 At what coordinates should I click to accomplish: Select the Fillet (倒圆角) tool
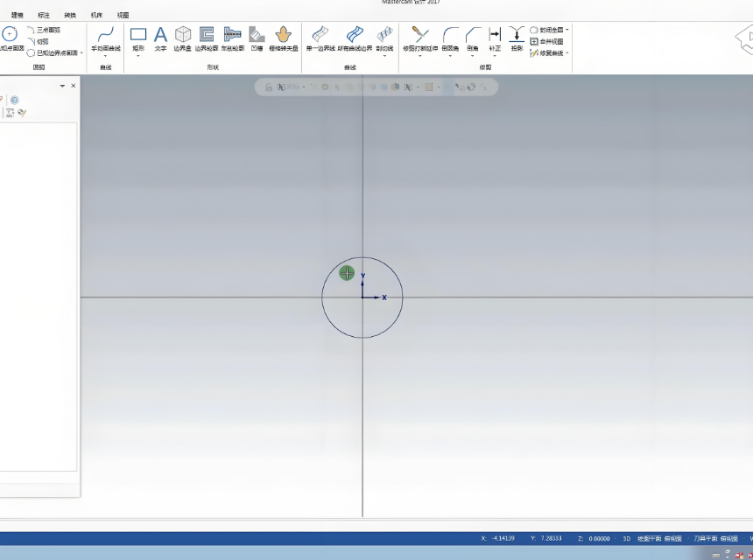pos(450,35)
